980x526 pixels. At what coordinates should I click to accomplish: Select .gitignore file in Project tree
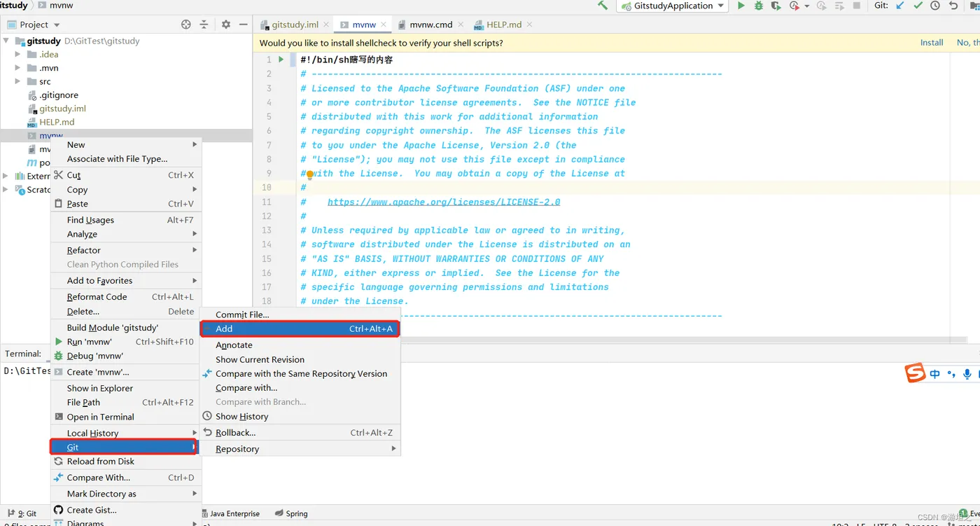coord(59,95)
